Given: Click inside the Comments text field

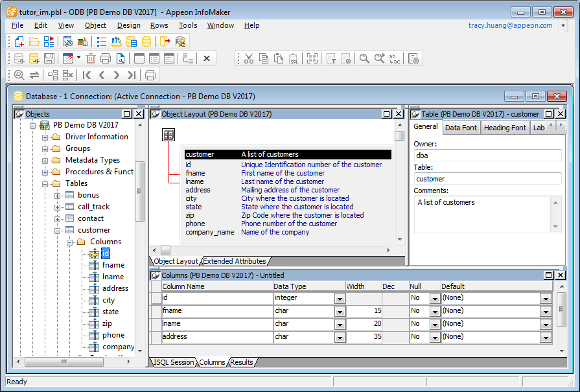Looking at the screenshot, I should 483,213.
